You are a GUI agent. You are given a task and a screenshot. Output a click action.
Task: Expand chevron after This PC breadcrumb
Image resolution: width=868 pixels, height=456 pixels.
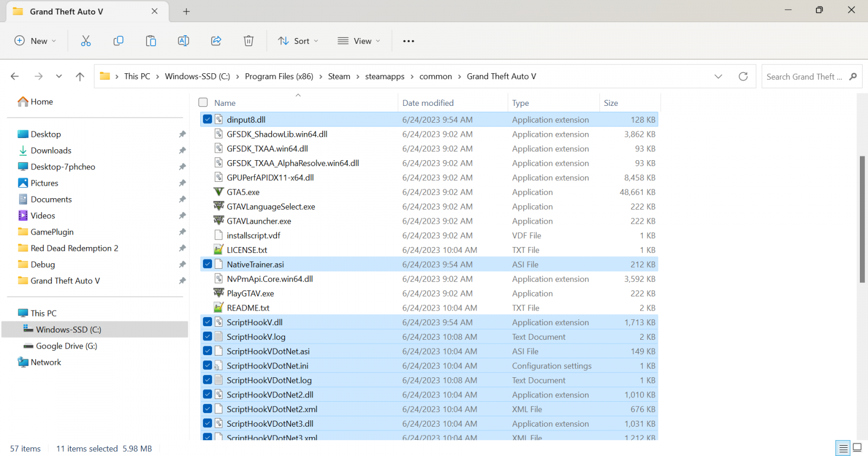tap(158, 77)
